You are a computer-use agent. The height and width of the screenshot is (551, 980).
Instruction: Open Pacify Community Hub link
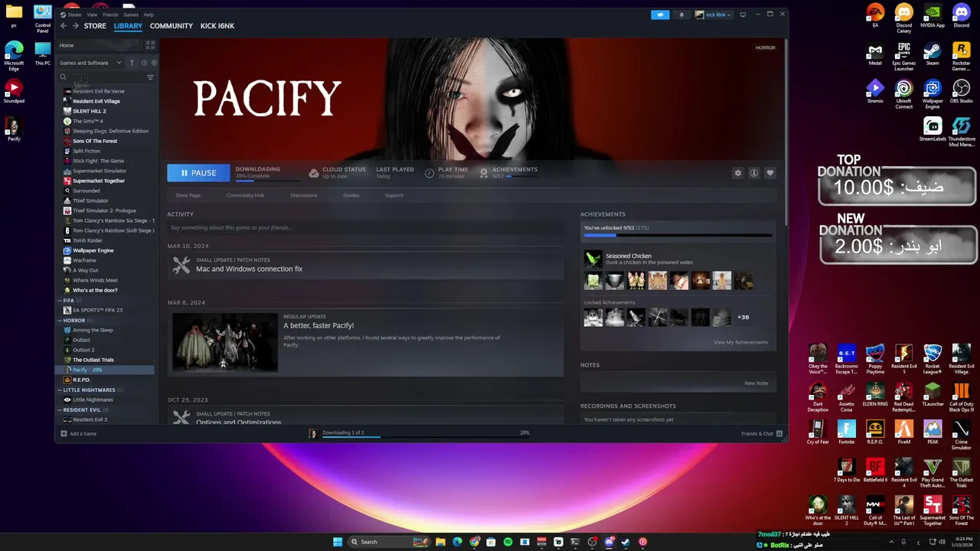click(x=245, y=195)
